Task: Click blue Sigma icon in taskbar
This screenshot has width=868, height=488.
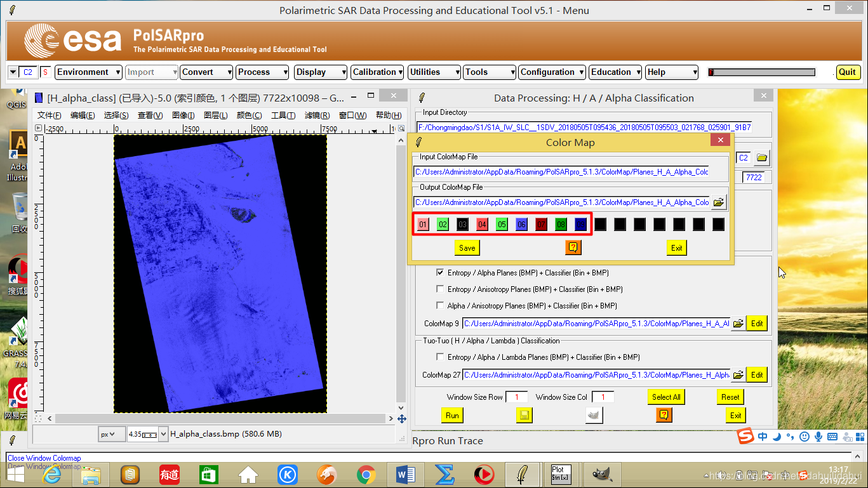Action: click(444, 474)
